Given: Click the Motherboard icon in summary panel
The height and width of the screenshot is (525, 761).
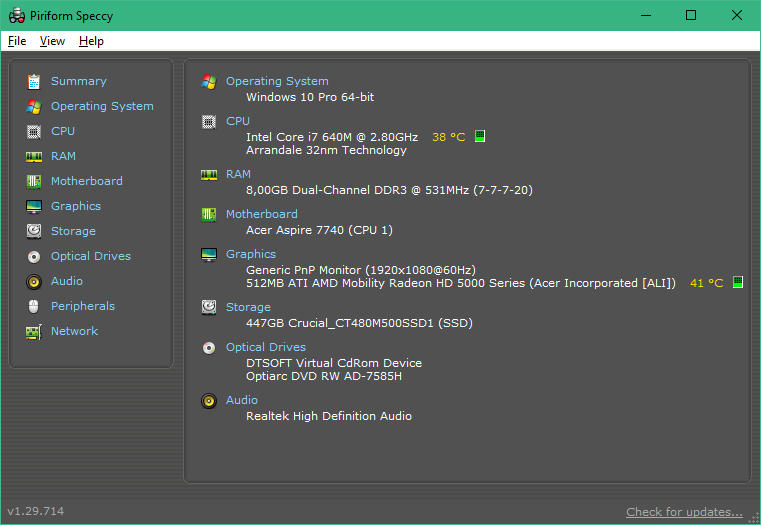Looking at the screenshot, I should (209, 214).
